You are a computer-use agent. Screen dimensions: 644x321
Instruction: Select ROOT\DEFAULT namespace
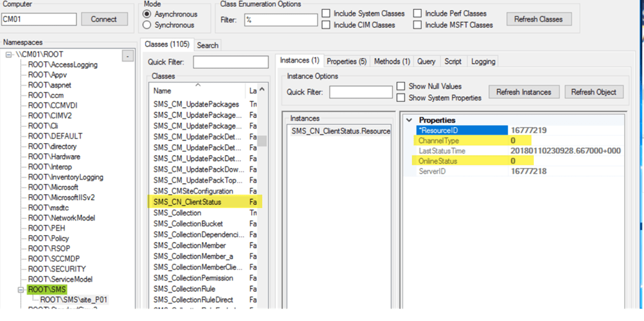55,136
